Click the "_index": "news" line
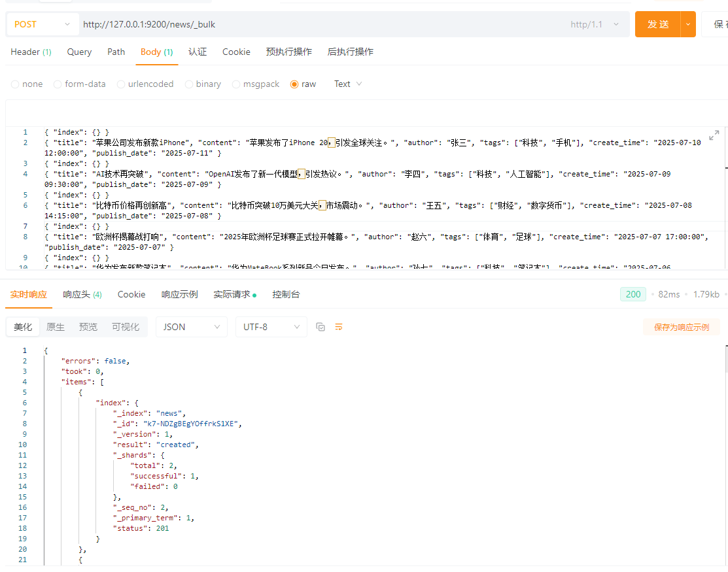728x572 pixels. [x=149, y=413]
